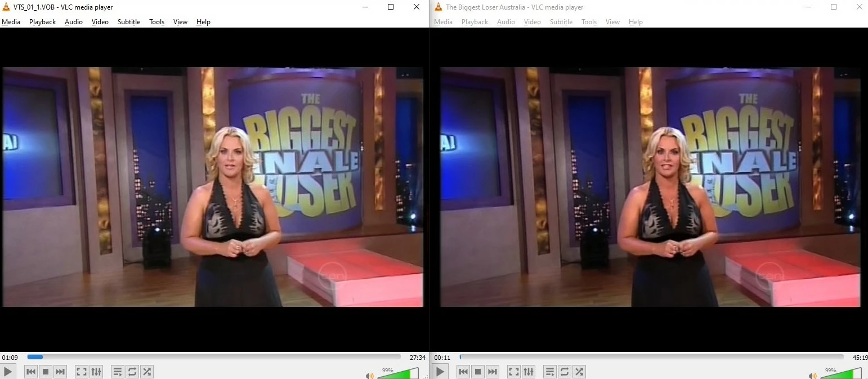
Task: Open Media menu in Biggest Loser window
Action: tap(443, 22)
